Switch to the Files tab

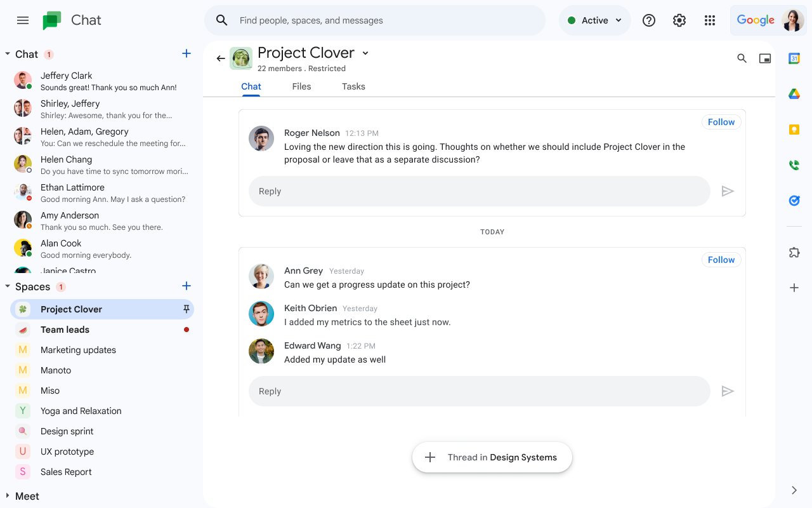301,86
